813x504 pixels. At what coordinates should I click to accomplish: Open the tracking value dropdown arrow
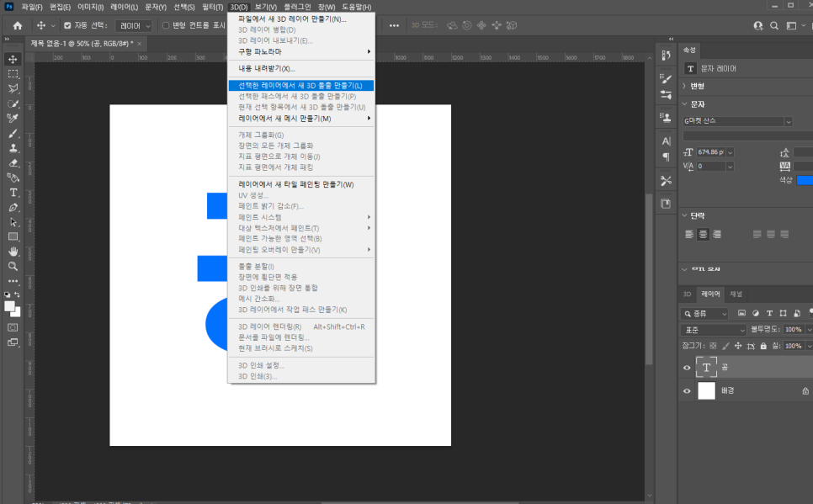click(x=730, y=167)
